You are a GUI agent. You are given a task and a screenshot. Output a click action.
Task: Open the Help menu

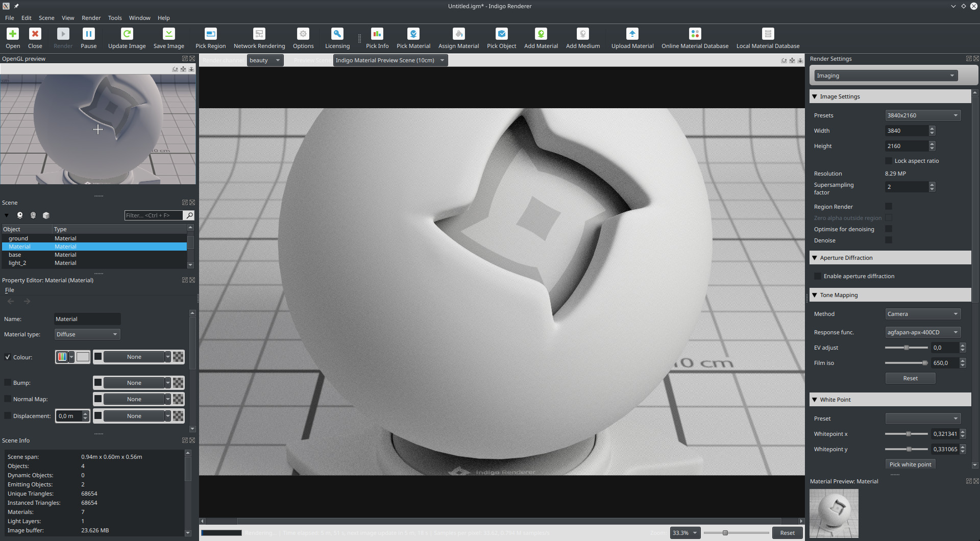(x=164, y=18)
